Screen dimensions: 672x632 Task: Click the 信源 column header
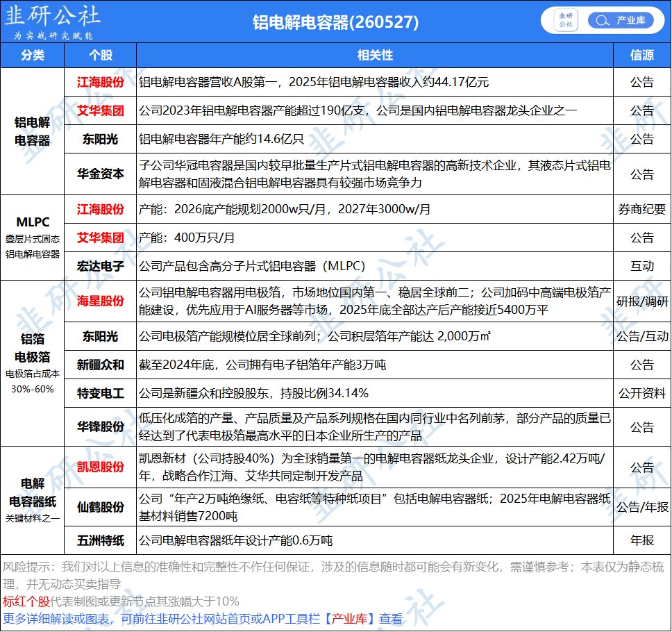642,55
